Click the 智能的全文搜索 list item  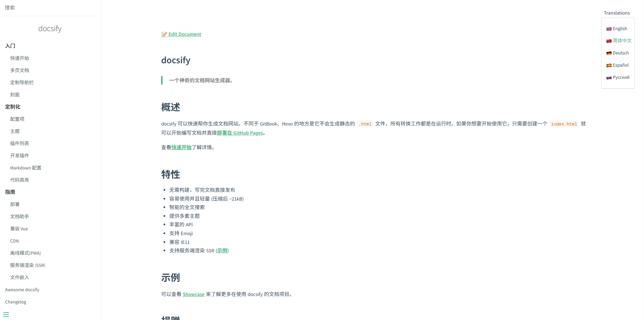(x=187, y=207)
